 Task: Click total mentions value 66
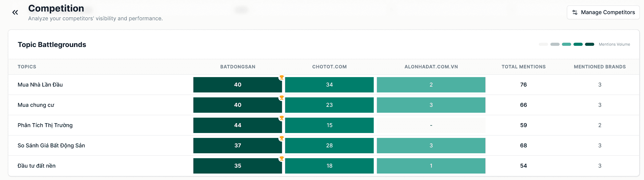tap(523, 105)
